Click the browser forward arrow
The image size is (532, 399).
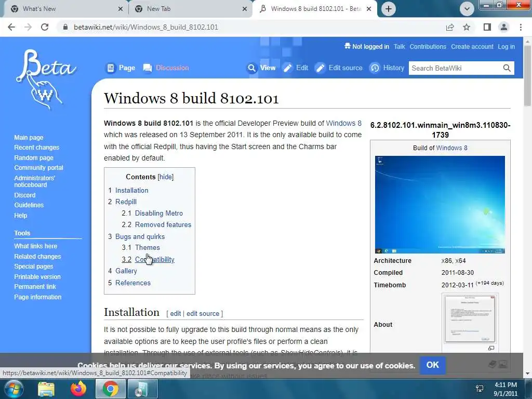pos(28,27)
